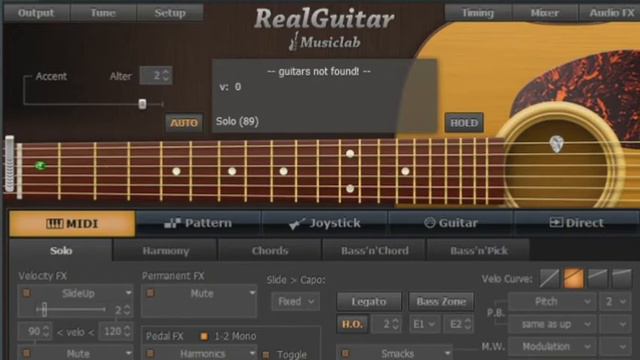Select the third Velo Curve icon
640x360 pixels.
598,279
